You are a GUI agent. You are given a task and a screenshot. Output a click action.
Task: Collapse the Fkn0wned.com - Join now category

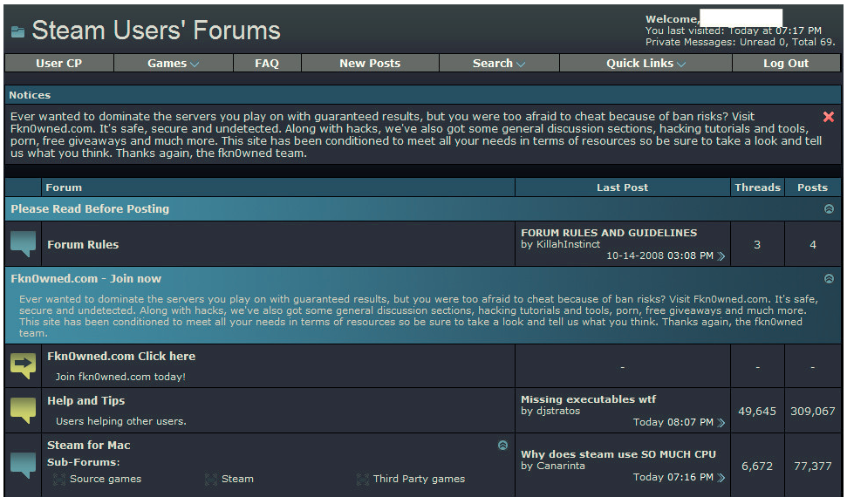[830, 279]
